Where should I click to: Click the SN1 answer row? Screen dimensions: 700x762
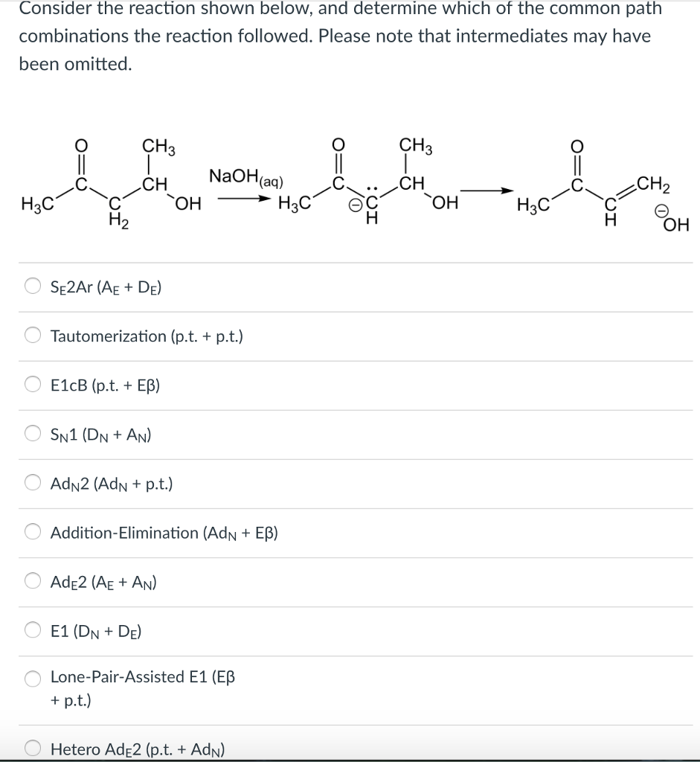coord(100,433)
